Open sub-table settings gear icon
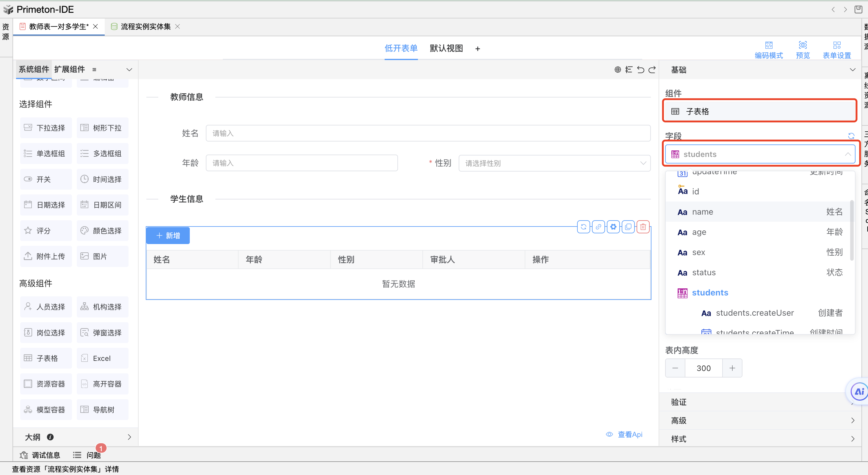The height and width of the screenshot is (475, 868). click(613, 227)
